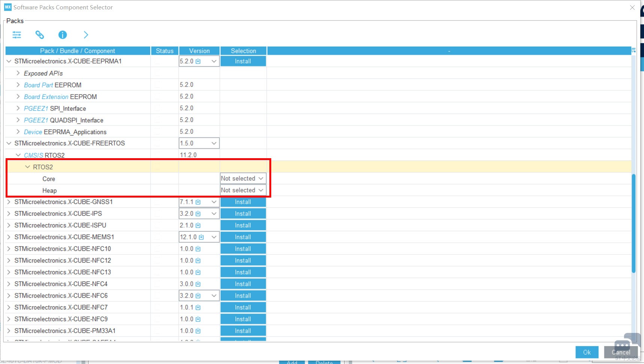Open the Heap selection dropdown

point(243,190)
